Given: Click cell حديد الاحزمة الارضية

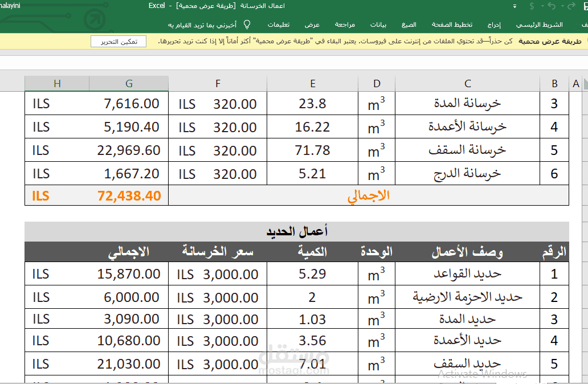Looking at the screenshot, I should tap(468, 297).
